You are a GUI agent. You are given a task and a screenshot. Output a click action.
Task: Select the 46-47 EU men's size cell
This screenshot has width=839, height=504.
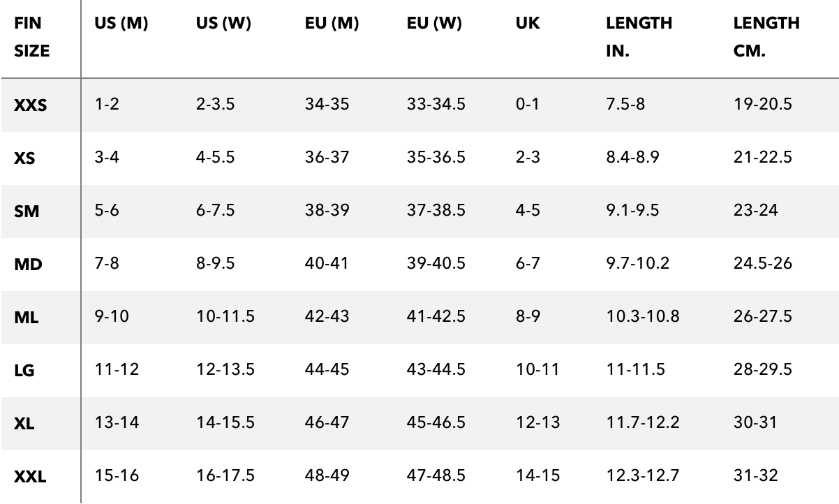pyautogui.click(x=327, y=423)
